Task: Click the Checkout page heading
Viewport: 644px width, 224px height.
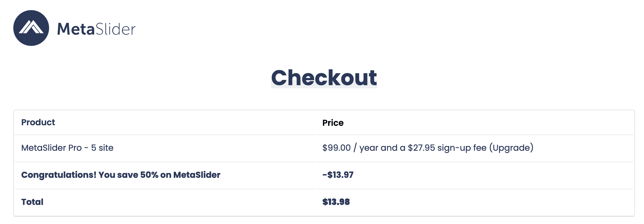Action: click(x=324, y=77)
